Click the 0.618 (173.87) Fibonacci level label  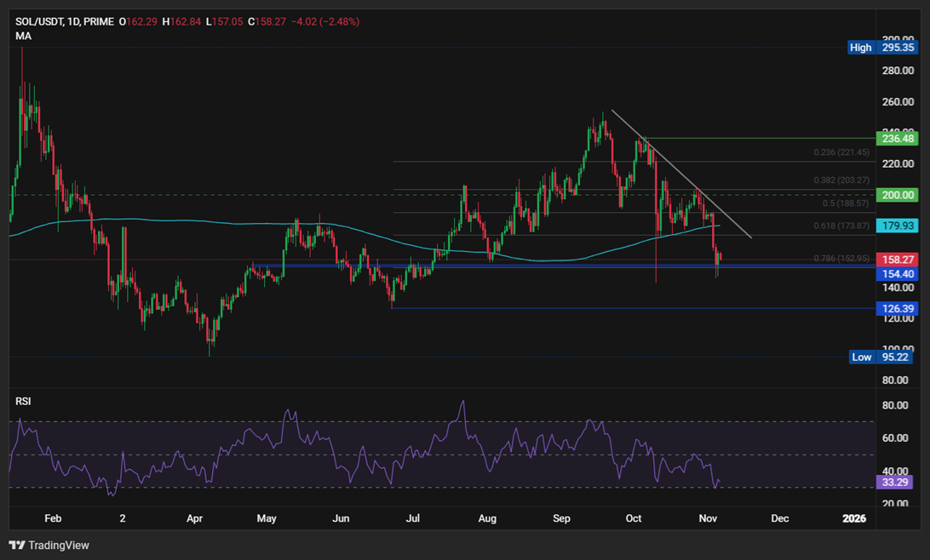[x=840, y=225]
